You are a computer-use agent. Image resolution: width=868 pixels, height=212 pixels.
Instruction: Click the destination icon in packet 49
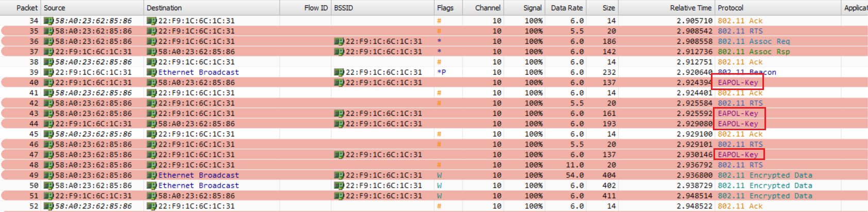(x=151, y=175)
